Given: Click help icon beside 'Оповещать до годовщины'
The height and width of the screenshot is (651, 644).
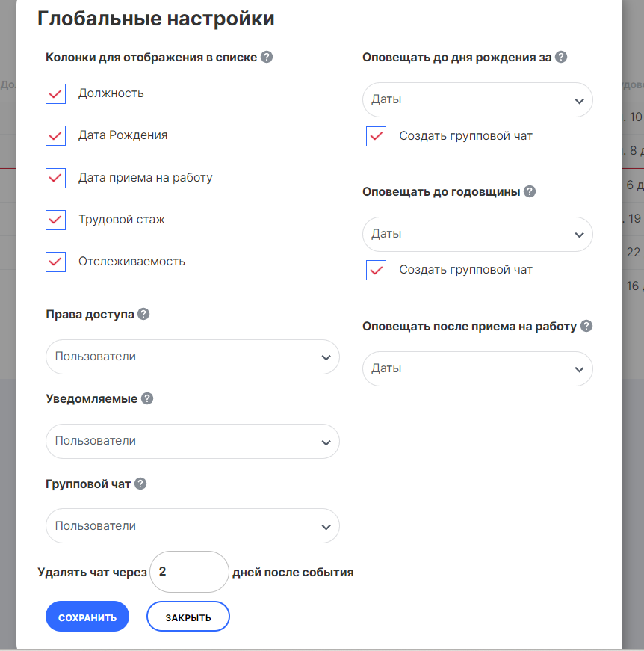Looking at the screenshot, I should [x=530, y=191].
